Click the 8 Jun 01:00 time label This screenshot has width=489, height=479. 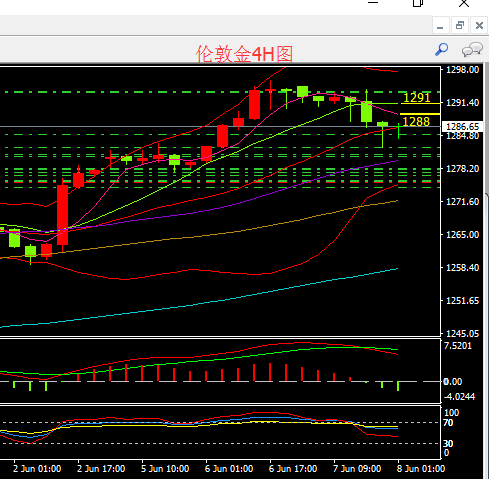(421, 469)
